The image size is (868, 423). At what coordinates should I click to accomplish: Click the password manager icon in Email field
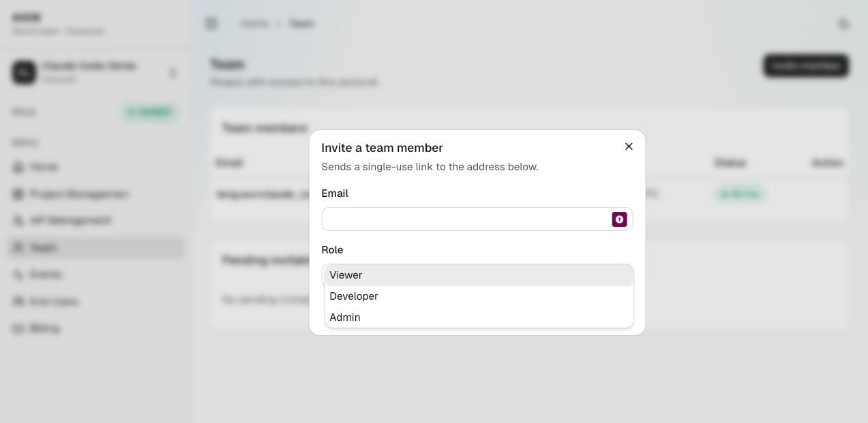(x=619, y=219)
